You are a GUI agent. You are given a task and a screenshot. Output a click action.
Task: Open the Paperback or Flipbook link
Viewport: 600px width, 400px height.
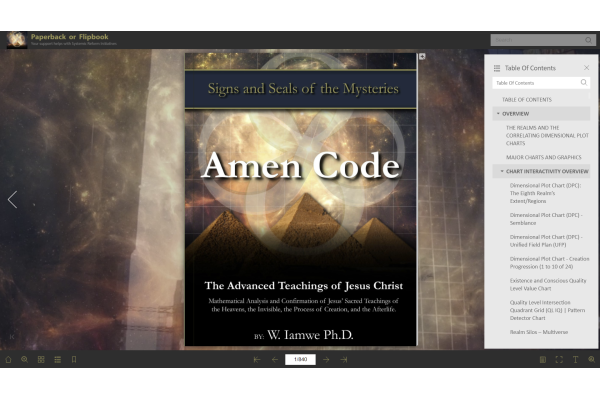click(x=70, y=37)
